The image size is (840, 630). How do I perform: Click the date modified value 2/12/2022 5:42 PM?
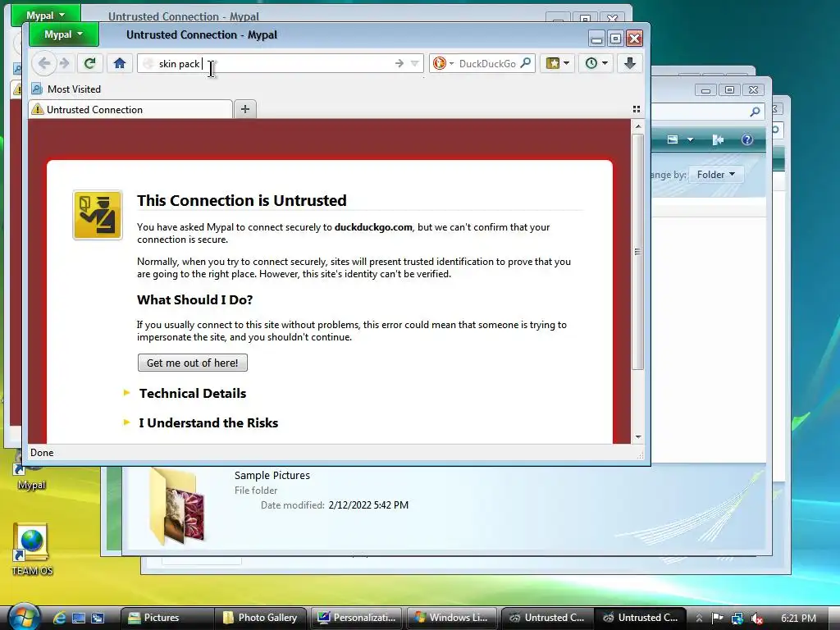click(x=368, y=505)
